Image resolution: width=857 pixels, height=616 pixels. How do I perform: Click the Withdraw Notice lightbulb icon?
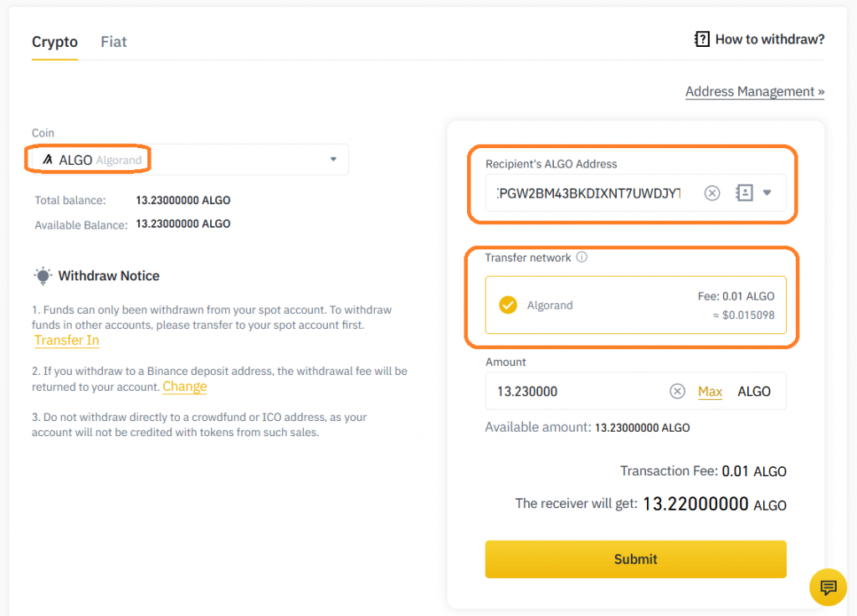[x=42, y=276]
